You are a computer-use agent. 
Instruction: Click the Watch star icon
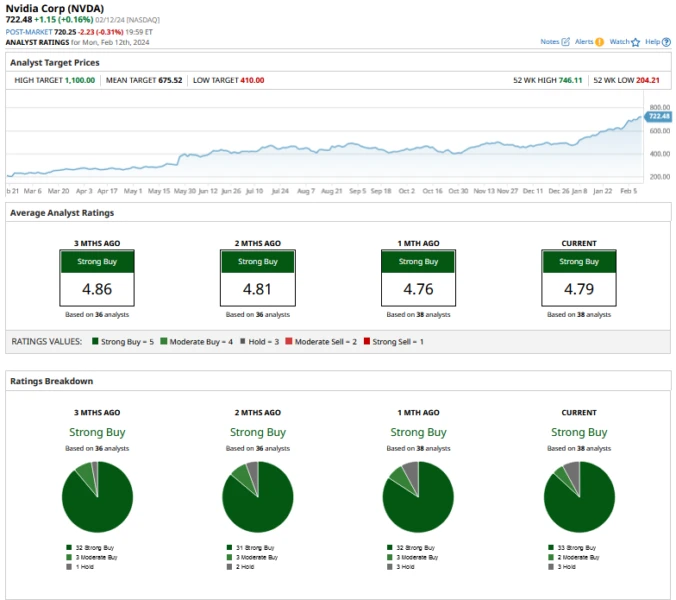[x=635, y=42]
